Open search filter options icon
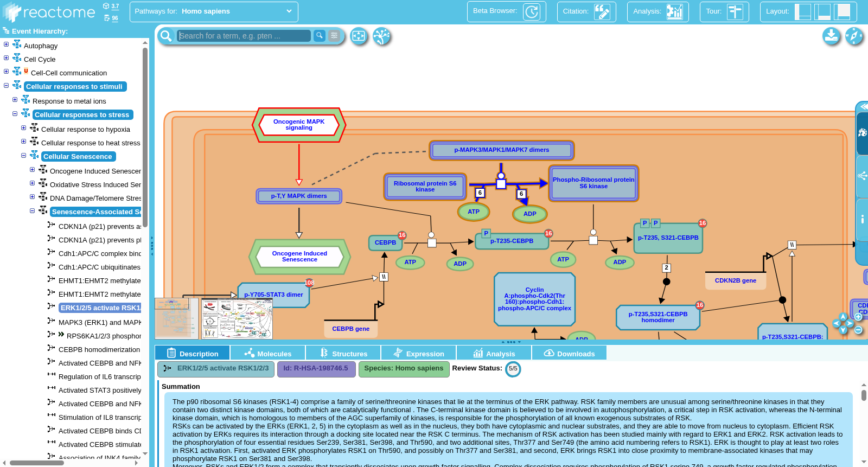The width and height of the screenshot is (868, 467). (335, 35)
